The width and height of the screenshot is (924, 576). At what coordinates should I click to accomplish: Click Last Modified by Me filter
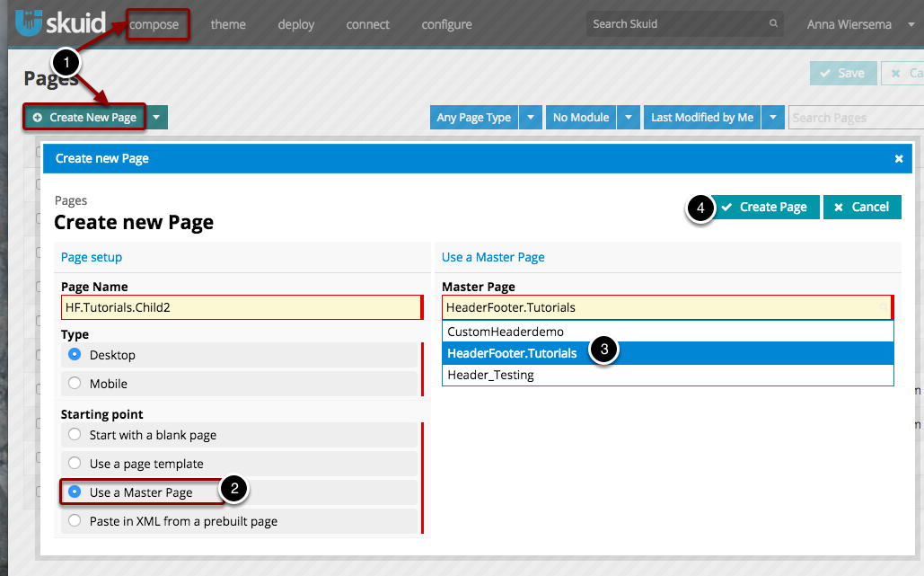702,118
